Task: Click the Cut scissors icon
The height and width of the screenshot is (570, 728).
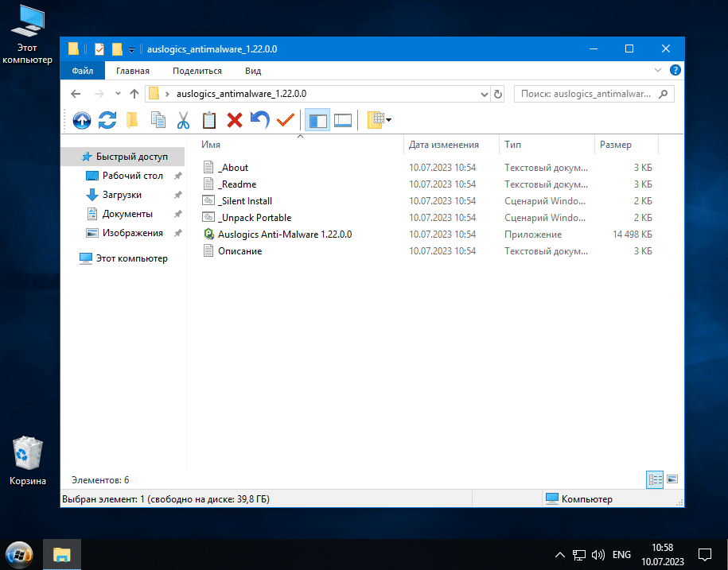Action: 184,121
